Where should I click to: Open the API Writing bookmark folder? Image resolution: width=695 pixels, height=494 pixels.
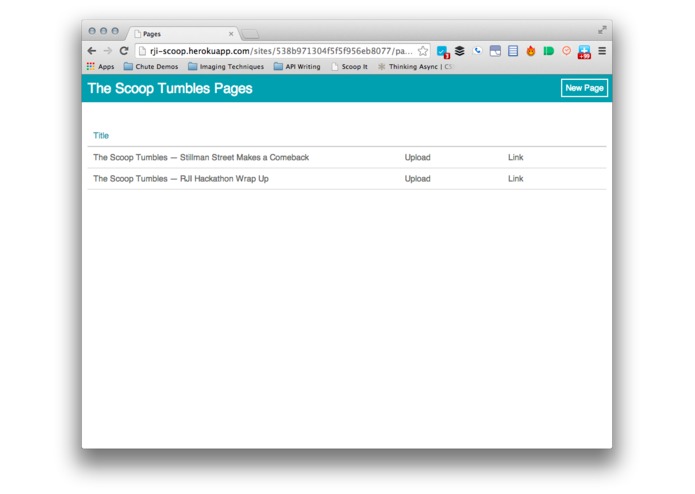297,66
